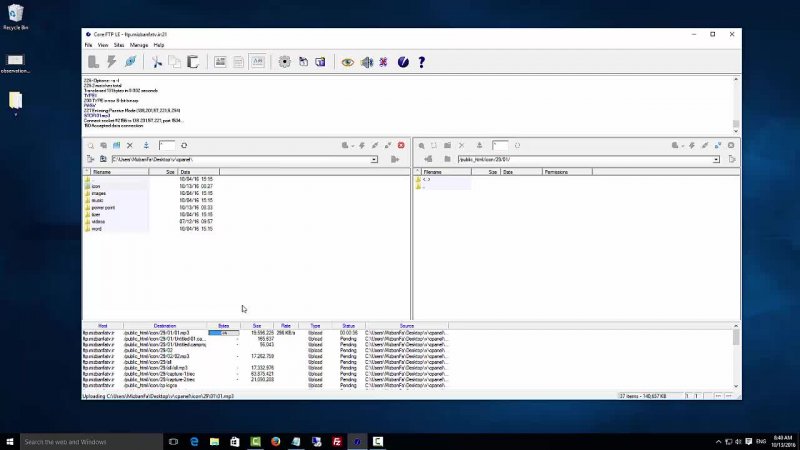The width and height of the screenshot is (800, 450).
Task: Click the eye icon in main toolbar
Action: coord(347,62)
